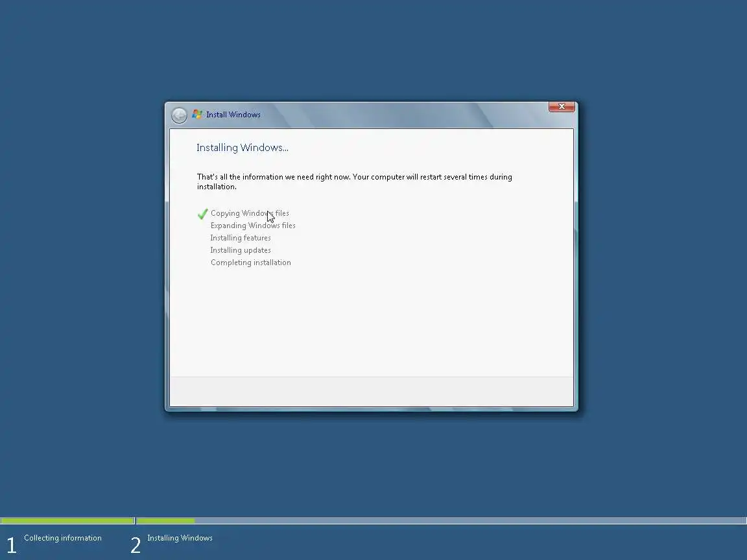Click the stage number 1 at bottom

pos(12,544)
